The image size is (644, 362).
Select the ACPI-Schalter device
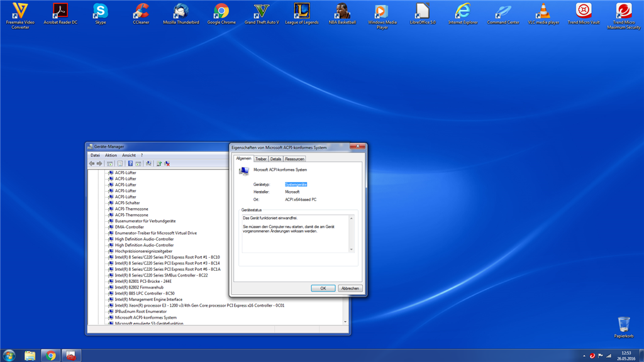[x=127, y=203]
